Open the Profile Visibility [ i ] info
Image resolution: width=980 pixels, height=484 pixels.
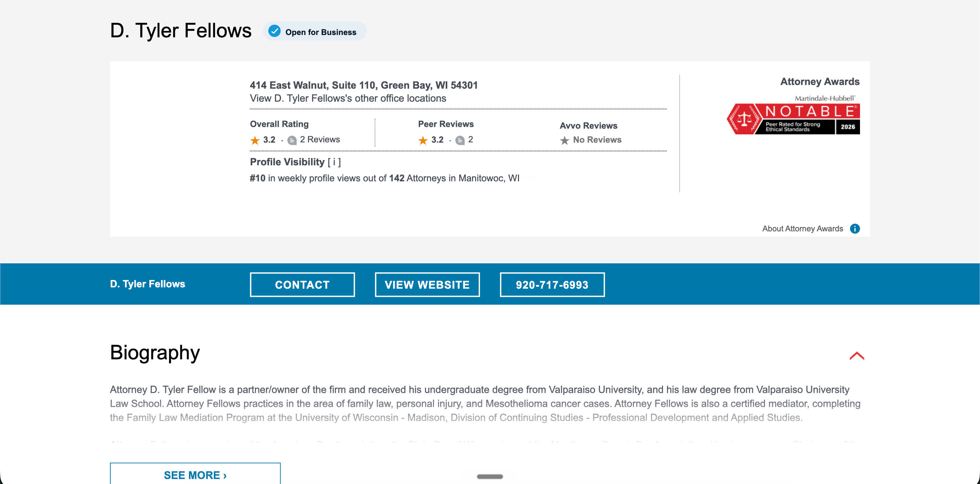click(x=334, y=162)
